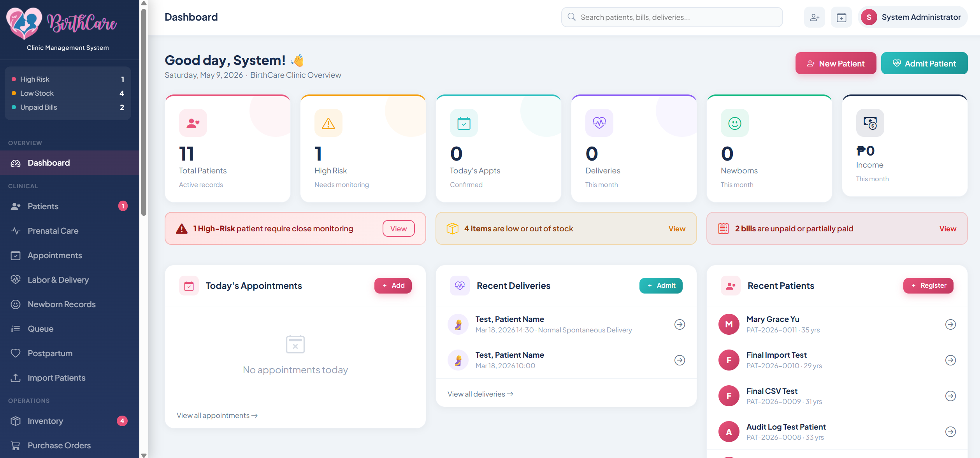Click the avatar for Final Import Test
This screenshot has width=980, height=458.
click(x=729, y=360)
